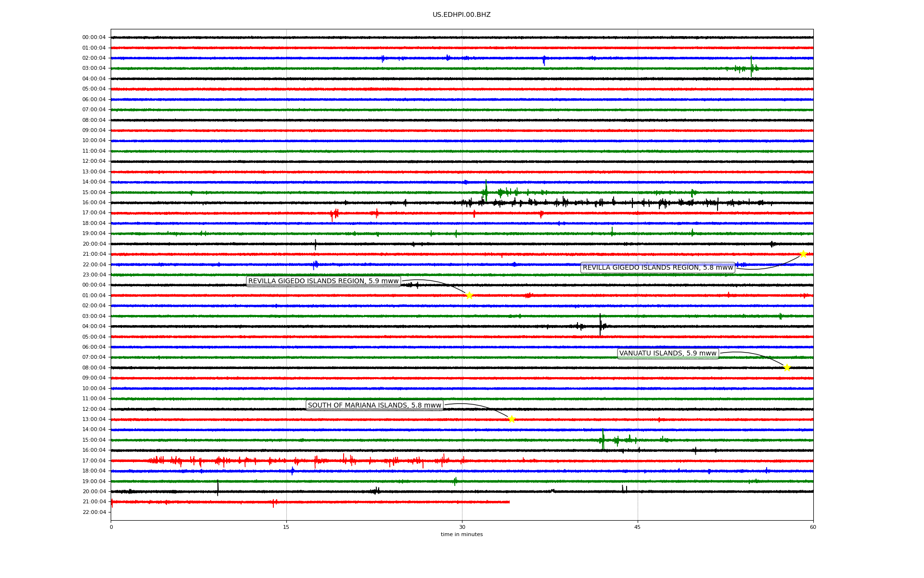
Task: Click the star marker on the red 01:00:04 trace
Action: click(469, 295)
